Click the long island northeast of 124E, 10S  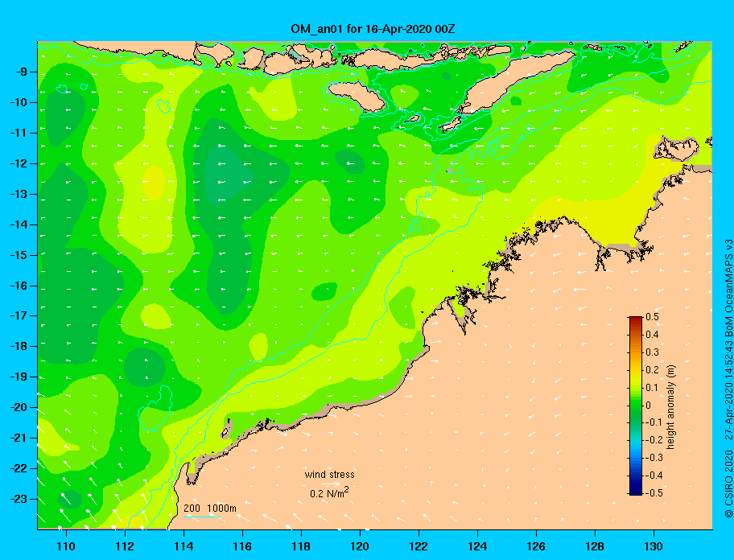515,82
